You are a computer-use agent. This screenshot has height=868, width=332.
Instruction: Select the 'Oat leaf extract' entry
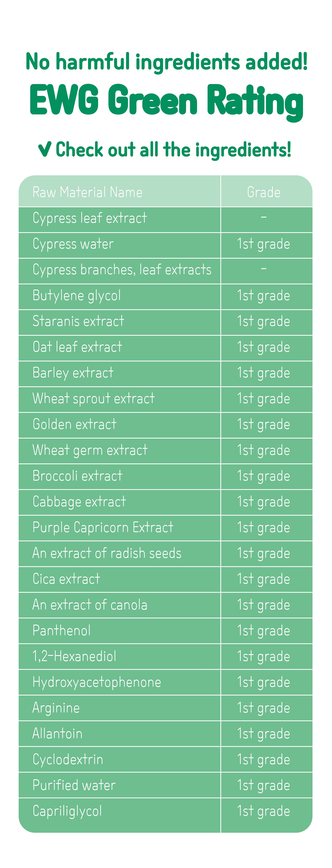pyautogui.click(x=77, y=347)
